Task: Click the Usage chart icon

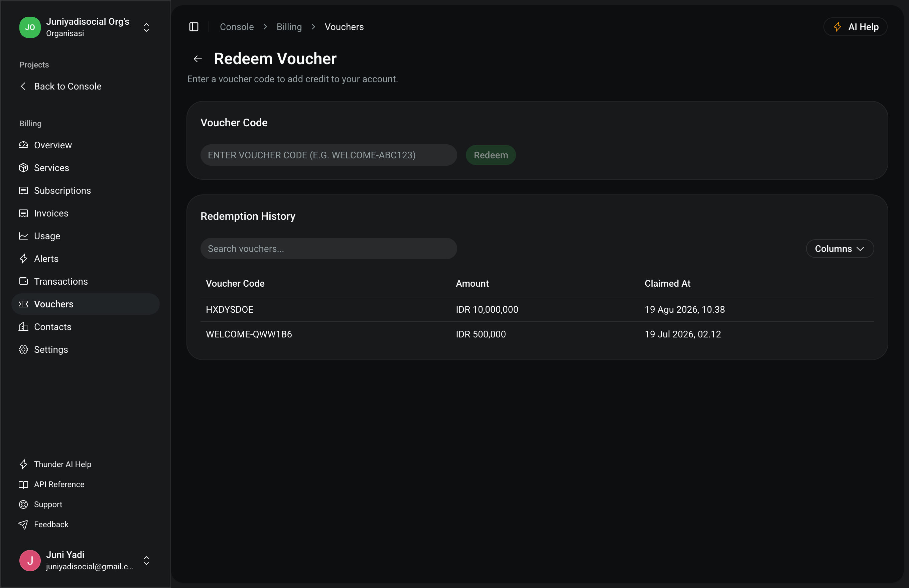Action: coord(23,236)
